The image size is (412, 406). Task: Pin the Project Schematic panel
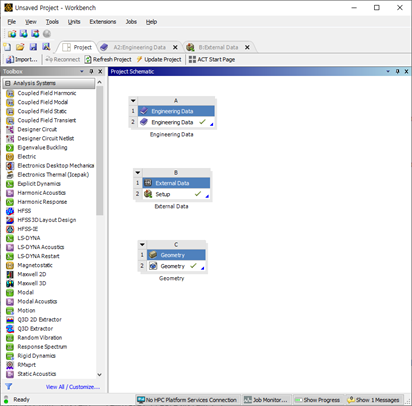pos(397,71)
